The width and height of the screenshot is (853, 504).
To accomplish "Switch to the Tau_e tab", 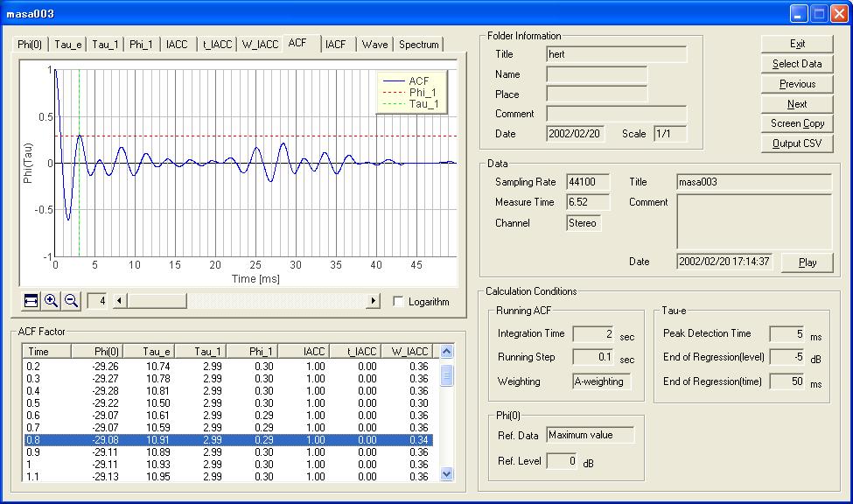I will click(68, 45).
